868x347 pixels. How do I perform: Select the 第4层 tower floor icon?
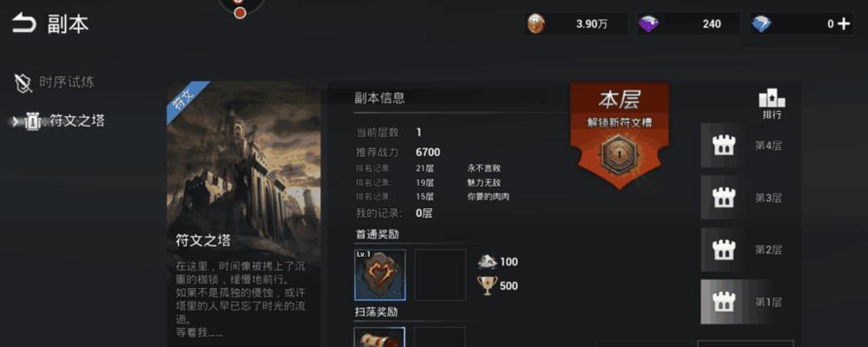point(724,146)
